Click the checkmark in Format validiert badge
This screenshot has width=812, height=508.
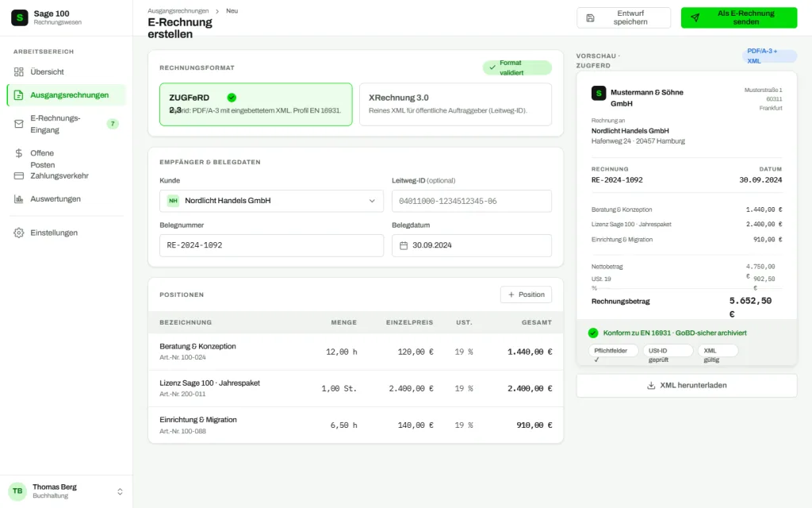pos(492,67)
